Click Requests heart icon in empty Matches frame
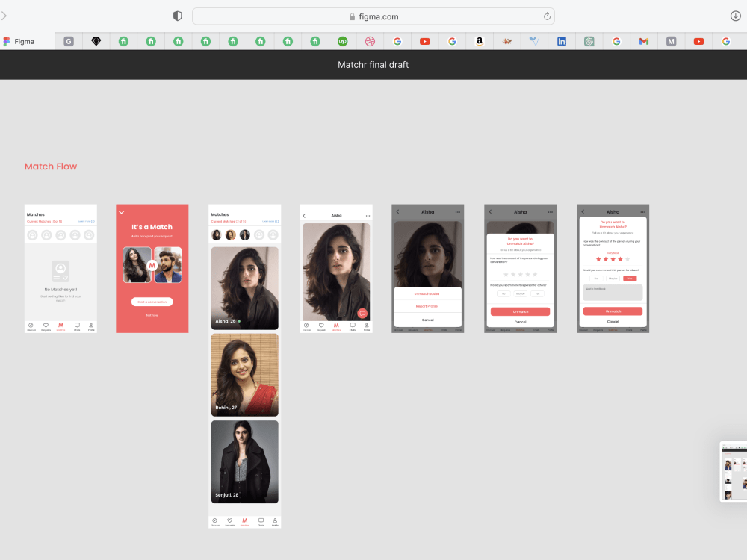Image resolution: width=747 pixels, height=560 pixels. click(x=46, y=327)
